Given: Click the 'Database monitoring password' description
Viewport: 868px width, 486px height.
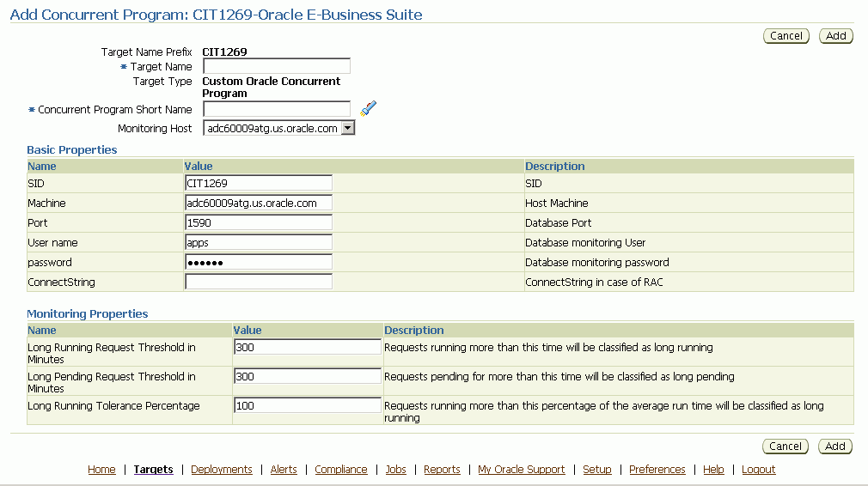Looking at the screenshot, I should point(596,262).
